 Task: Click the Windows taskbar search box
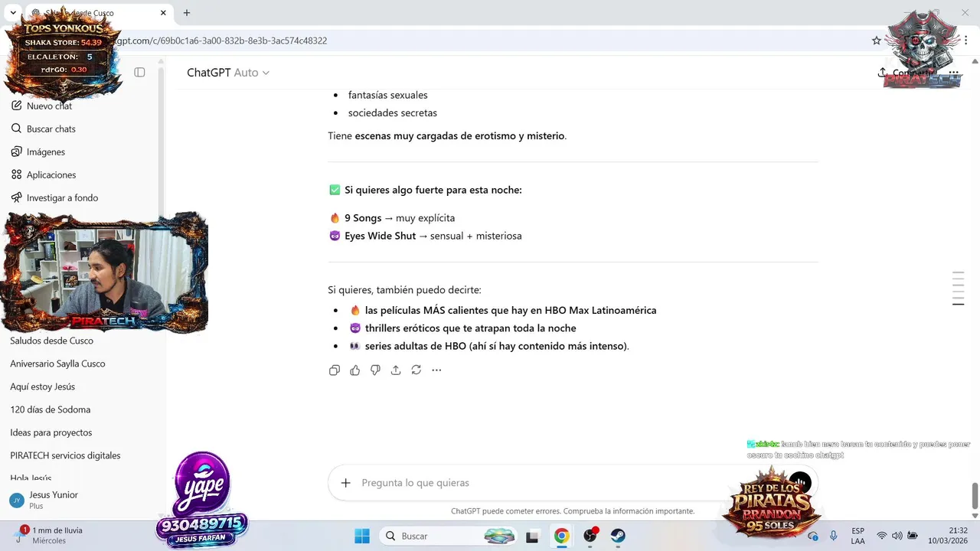[449, 536]
